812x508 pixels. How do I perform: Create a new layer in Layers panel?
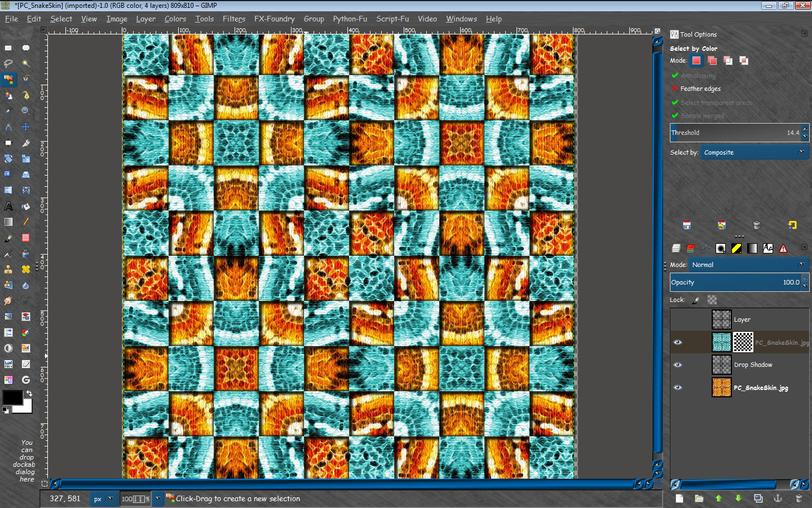[x=679, y=498]
